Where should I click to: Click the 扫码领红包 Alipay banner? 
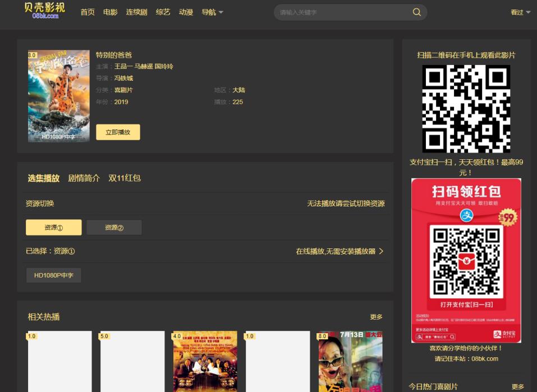[466, 261]
